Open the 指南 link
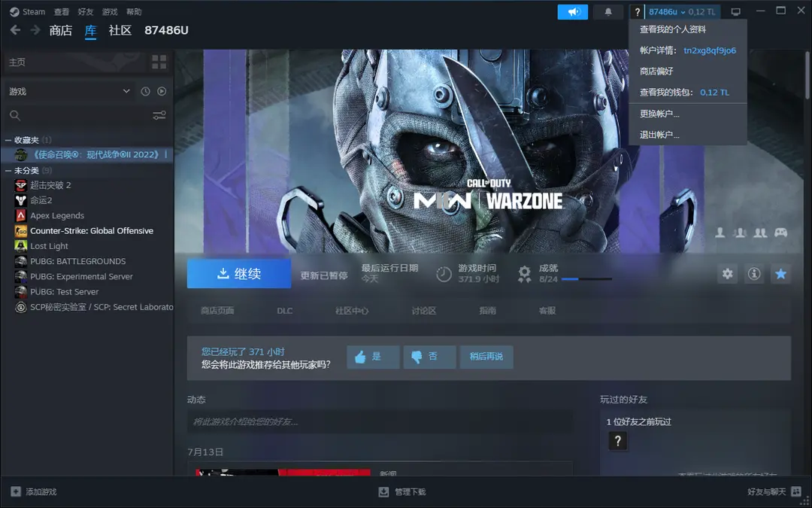Viewport: 812px width, 508px height. pos(488,311)
